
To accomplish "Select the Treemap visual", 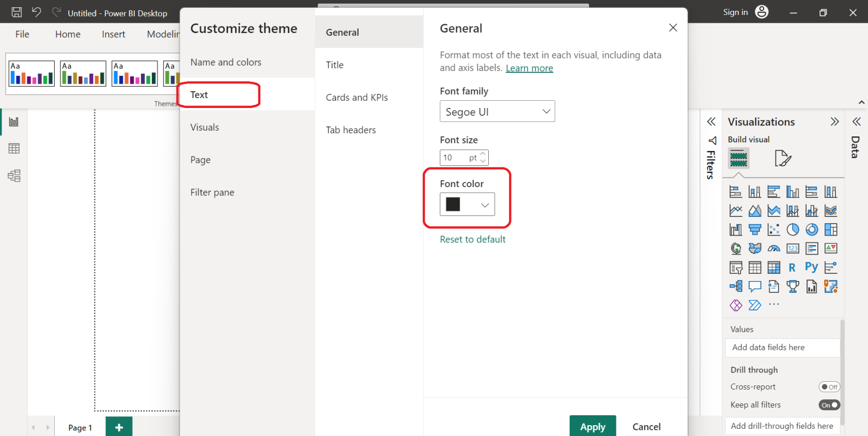I will point(831,229).
